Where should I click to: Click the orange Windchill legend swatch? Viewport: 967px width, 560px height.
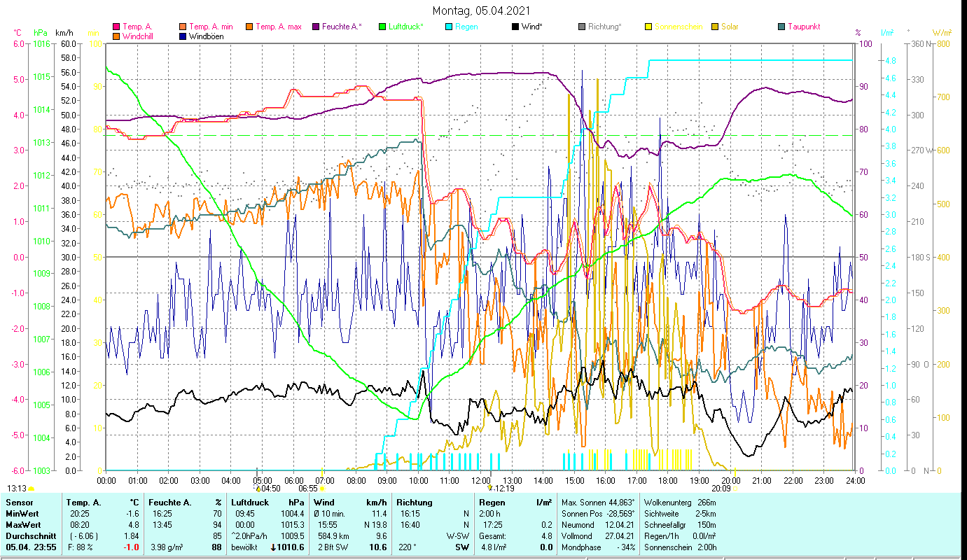point(116,36)
